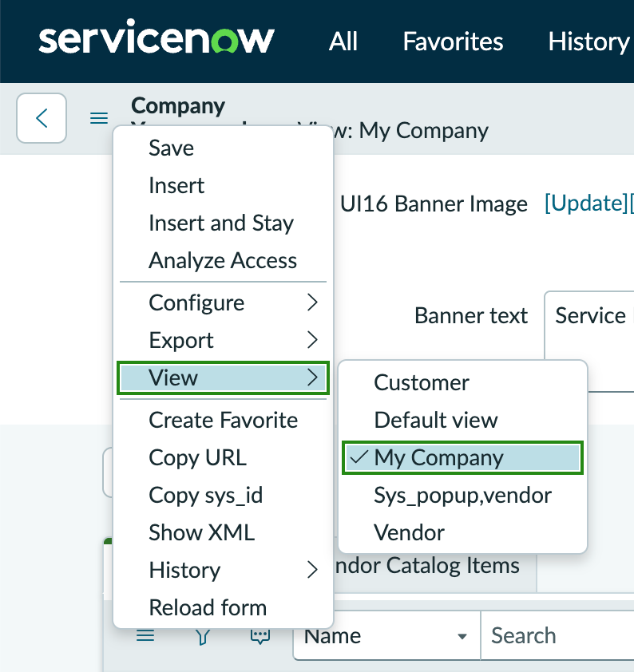Select Show XML
This screenshot has width=634, height=672.
[x=223, y=532]
